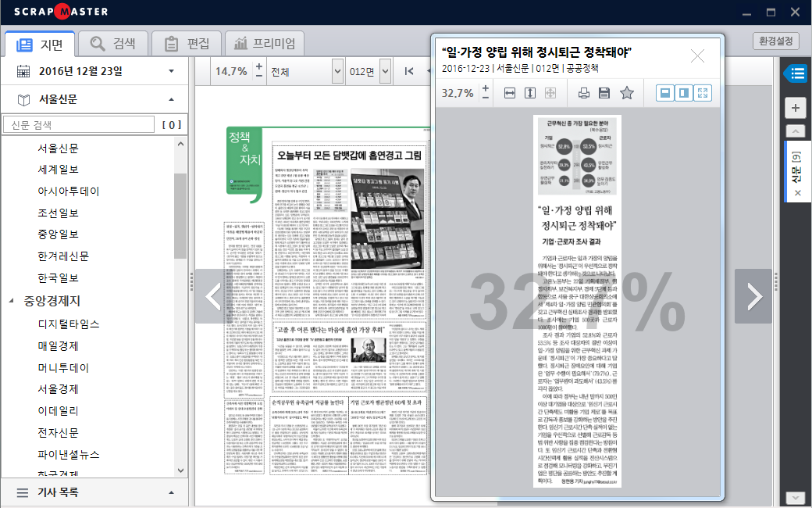This screenshot has width=812, height=508.
Task: Bookmark the article with the star icon
Action: click(626, 93)
